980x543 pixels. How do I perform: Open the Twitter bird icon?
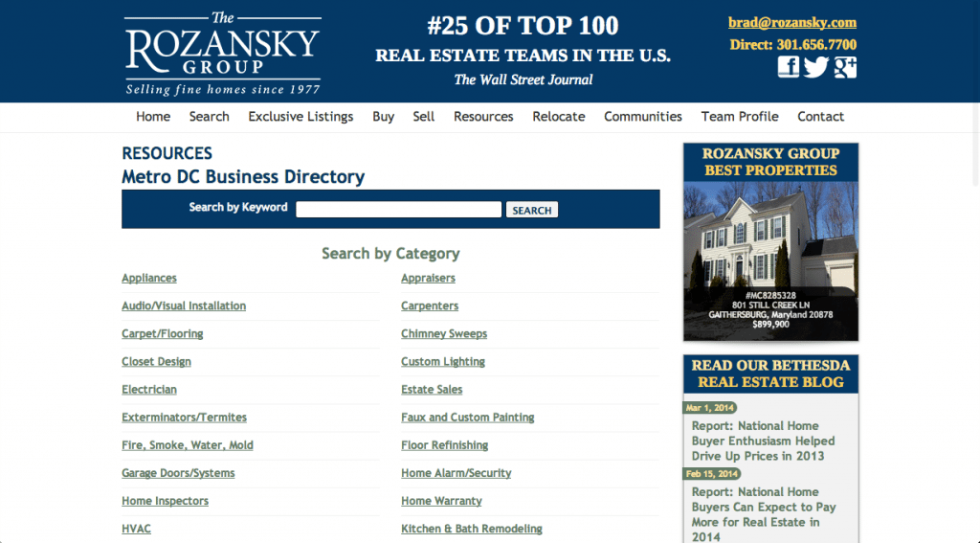(815, 67)
